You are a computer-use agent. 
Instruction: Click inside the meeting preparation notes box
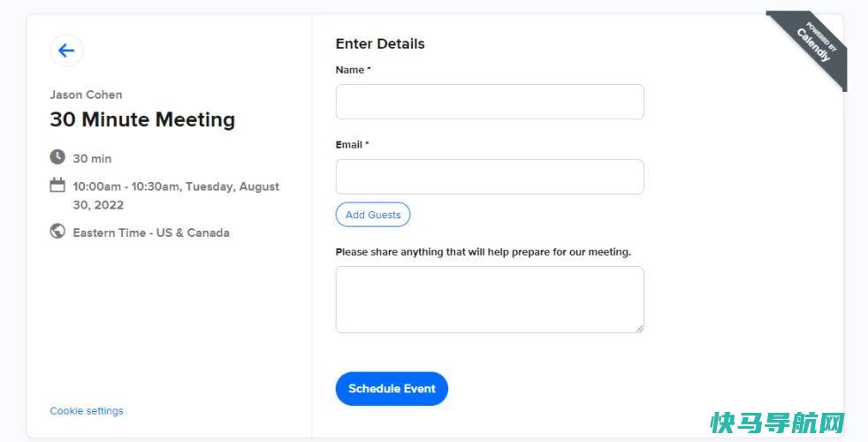tap(490, 300)
